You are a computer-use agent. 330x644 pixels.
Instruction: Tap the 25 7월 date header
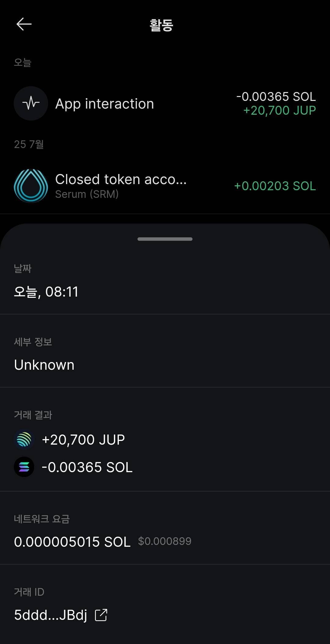click(29, 144)
